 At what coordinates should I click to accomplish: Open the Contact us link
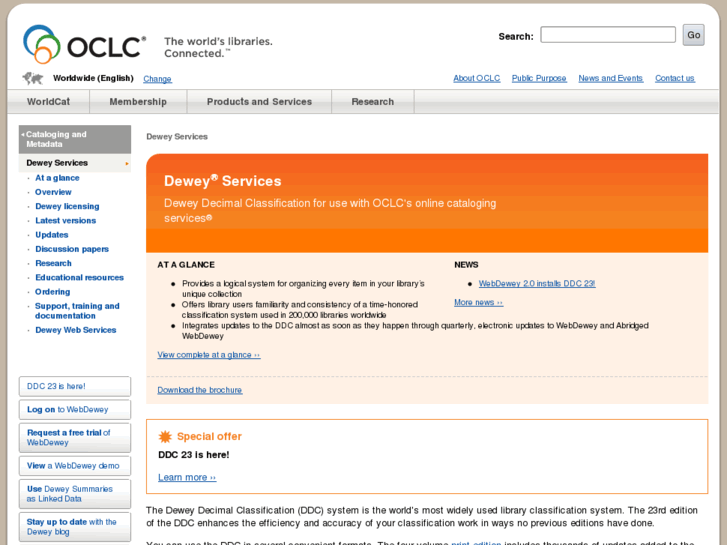(x=675, y=78)
